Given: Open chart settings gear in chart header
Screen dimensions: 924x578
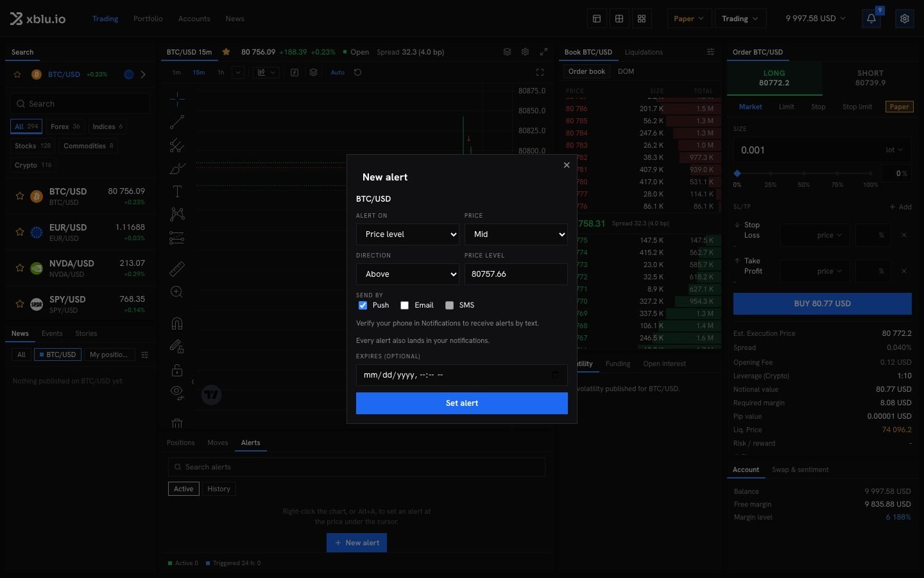Looking at the screenshot, I should coord(525,52).
